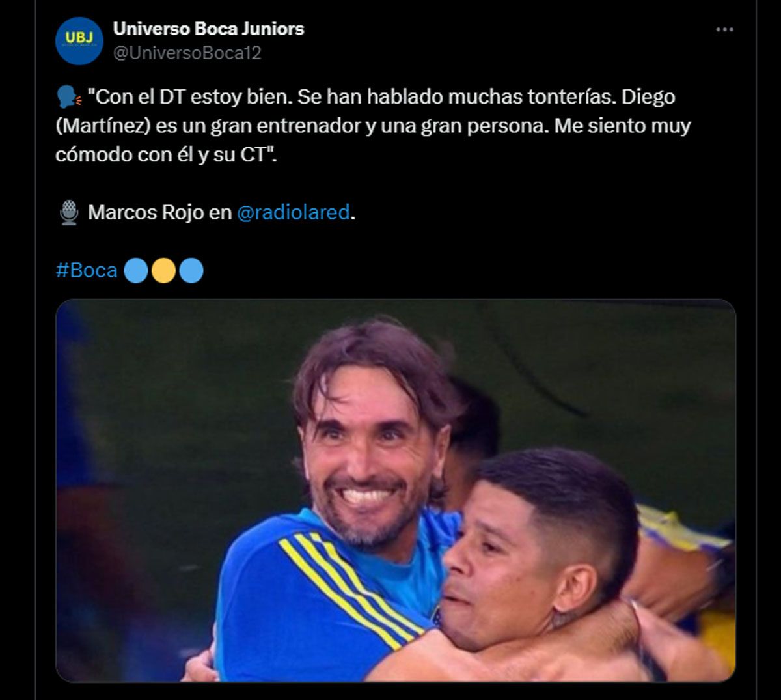Viewport: 781px width, 700px height.
Task: Click the speaking head emoji before the quote
Action: pyautogui.click(x=68, y=97)
